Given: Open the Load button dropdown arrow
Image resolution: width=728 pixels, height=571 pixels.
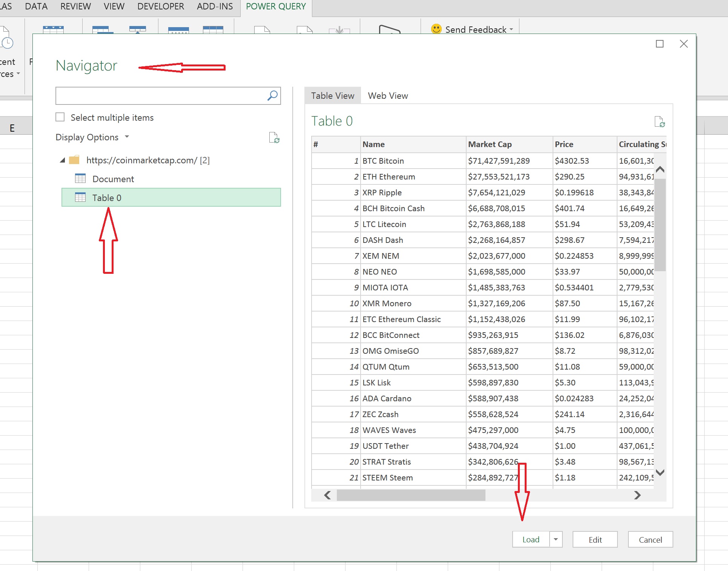Looking at the screenshot, I should coord(556,539).
